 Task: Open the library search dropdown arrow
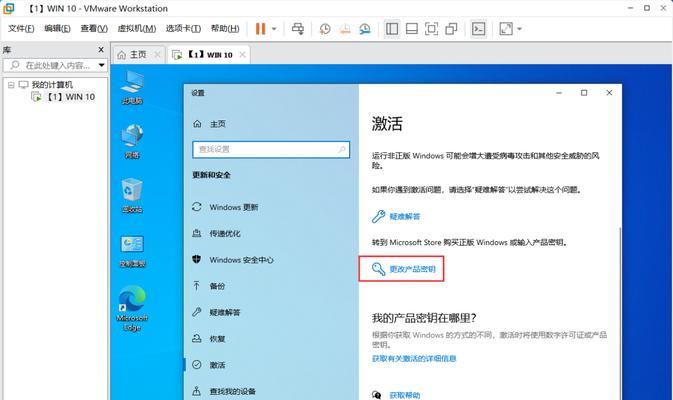pyautogui.click(x=102, y=65)
